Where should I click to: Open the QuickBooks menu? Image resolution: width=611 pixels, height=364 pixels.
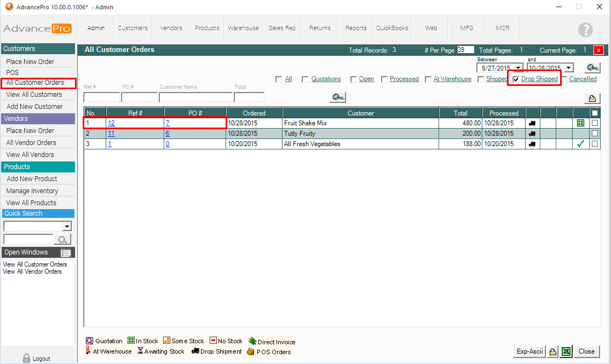(392, 28)
